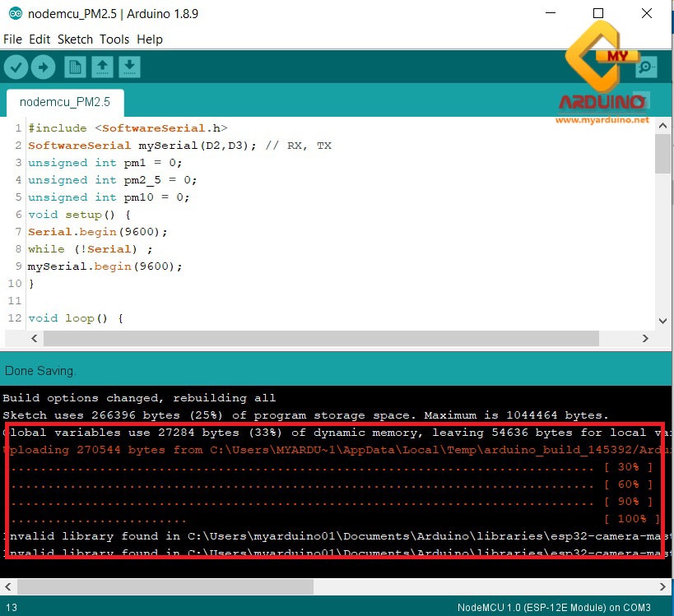Screen dimensions: 674x616
Task: Select the nodemcu_PM2.5 tab
Action: (64, 102)
